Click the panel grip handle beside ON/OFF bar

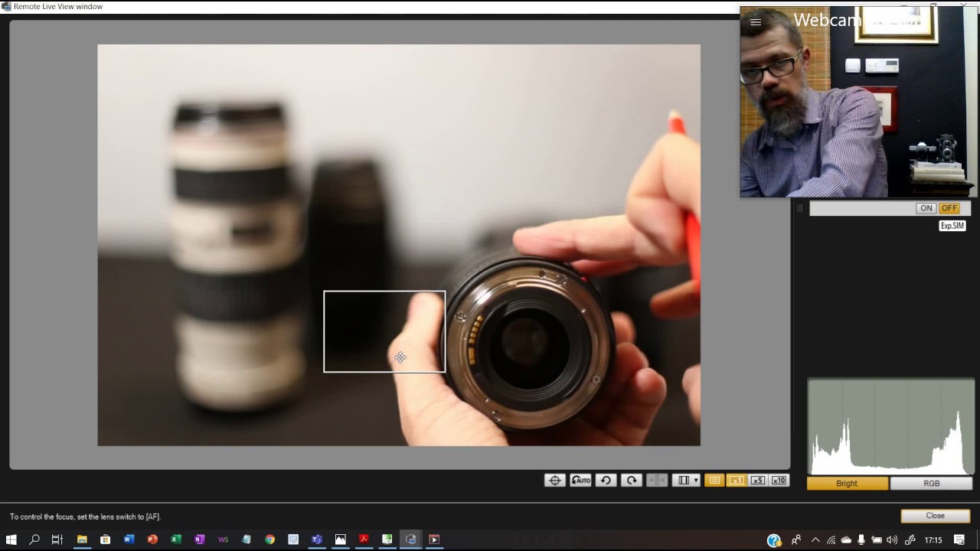pos(800,208)
